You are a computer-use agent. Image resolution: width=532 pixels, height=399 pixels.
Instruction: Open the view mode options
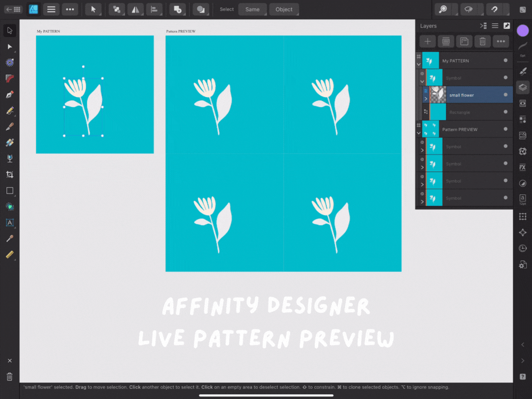pos(471,10)
